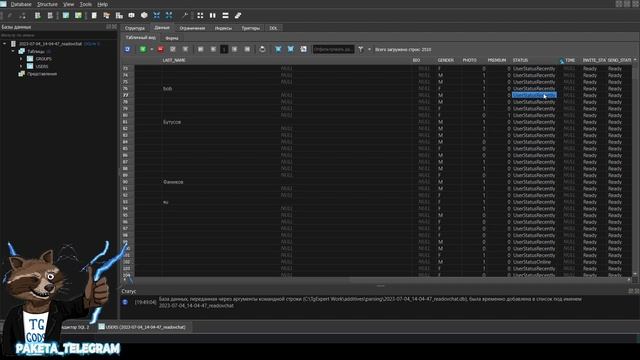This screenshot has height=360, width=640.
Task: Click the UserStatusOnline cell
Action: [x=534, y=262]
